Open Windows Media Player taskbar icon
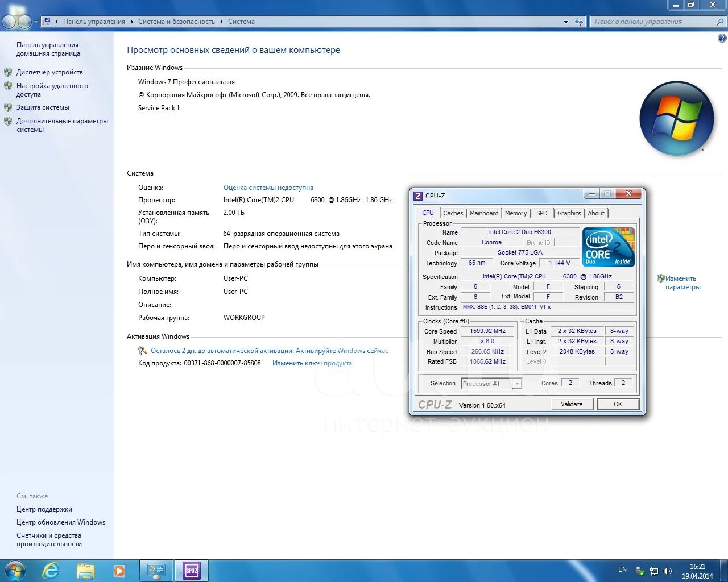The image size is (728, 582). pyautogui.click(x=119, y=571)
